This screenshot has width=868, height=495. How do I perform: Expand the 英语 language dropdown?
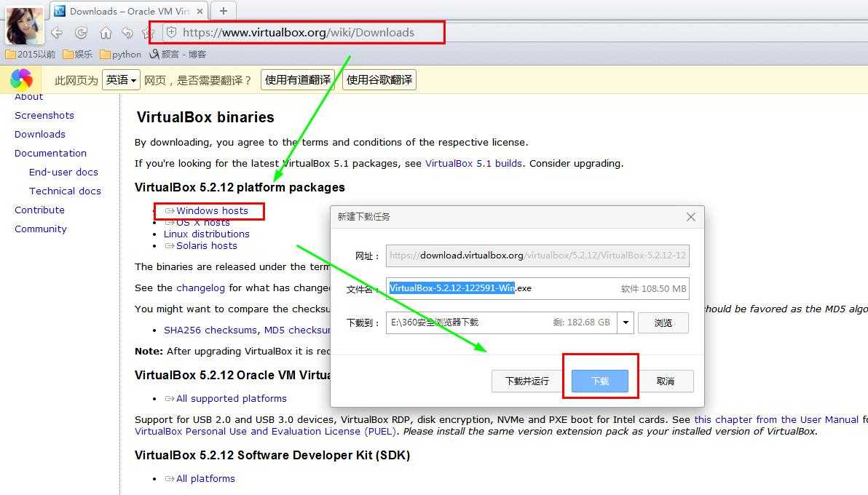(121, 80)
